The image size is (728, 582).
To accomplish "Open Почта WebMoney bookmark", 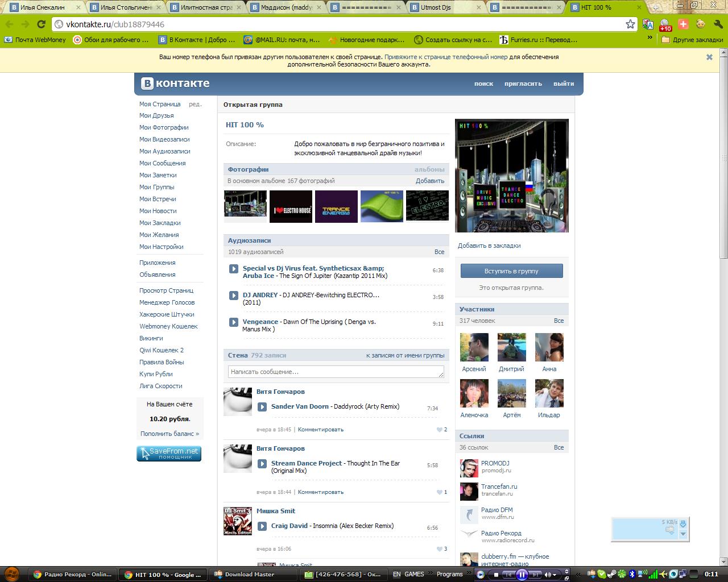I will tap(35, 40).
